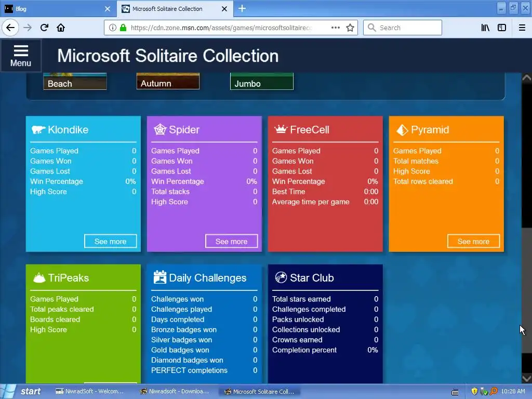Click the Spider card title
This screenshot has width=532, height=399.
point(184,129)
